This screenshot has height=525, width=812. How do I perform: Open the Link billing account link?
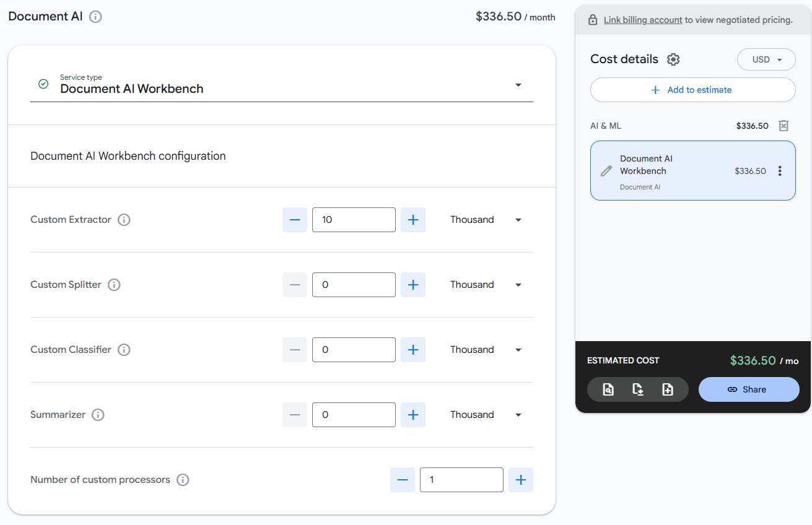642,19
